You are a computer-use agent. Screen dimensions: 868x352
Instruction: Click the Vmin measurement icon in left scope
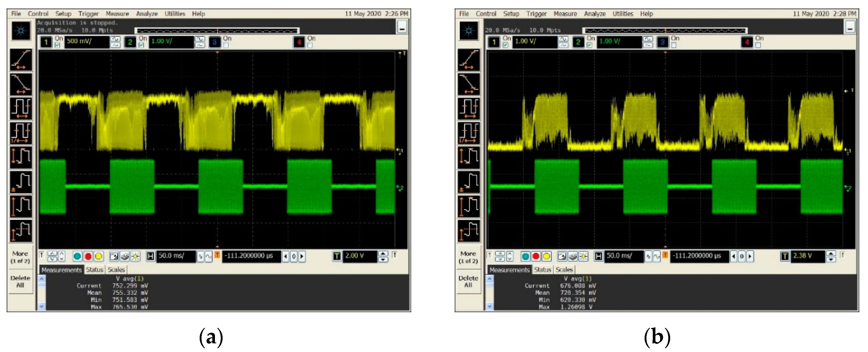pos(21,182)
